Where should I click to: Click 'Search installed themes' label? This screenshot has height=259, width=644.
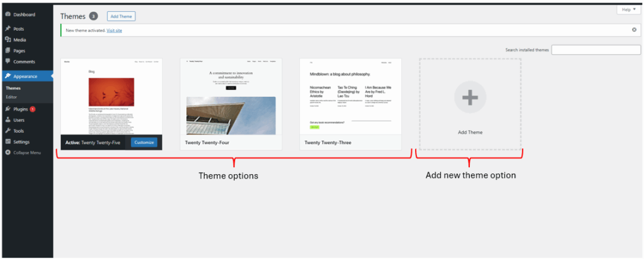coord(528,50)
